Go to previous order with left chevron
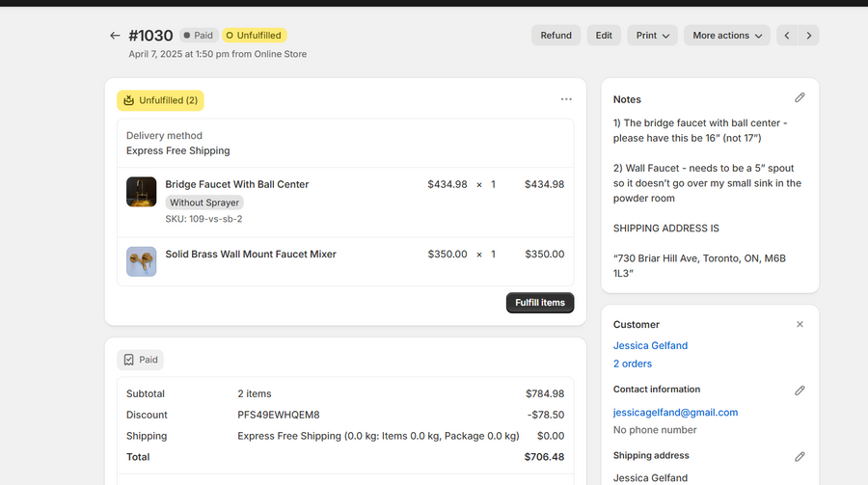 coord(787,36)
